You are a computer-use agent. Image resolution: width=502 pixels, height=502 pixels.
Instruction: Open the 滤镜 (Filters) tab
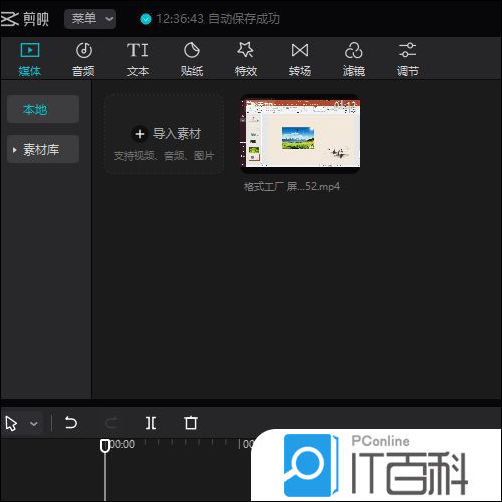click(x=354, y=59)
